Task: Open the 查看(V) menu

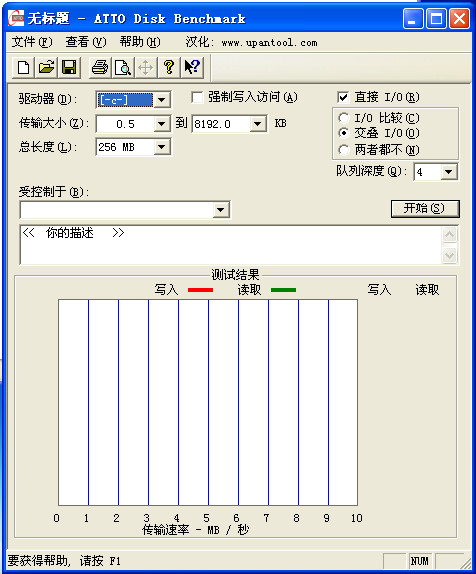Action: click(86, 42)
